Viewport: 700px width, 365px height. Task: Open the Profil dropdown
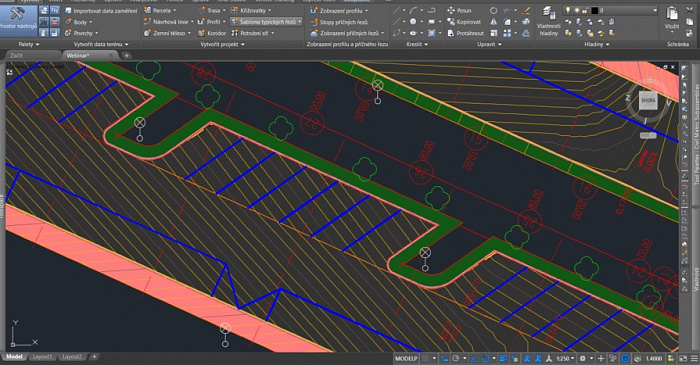point(212,21)
